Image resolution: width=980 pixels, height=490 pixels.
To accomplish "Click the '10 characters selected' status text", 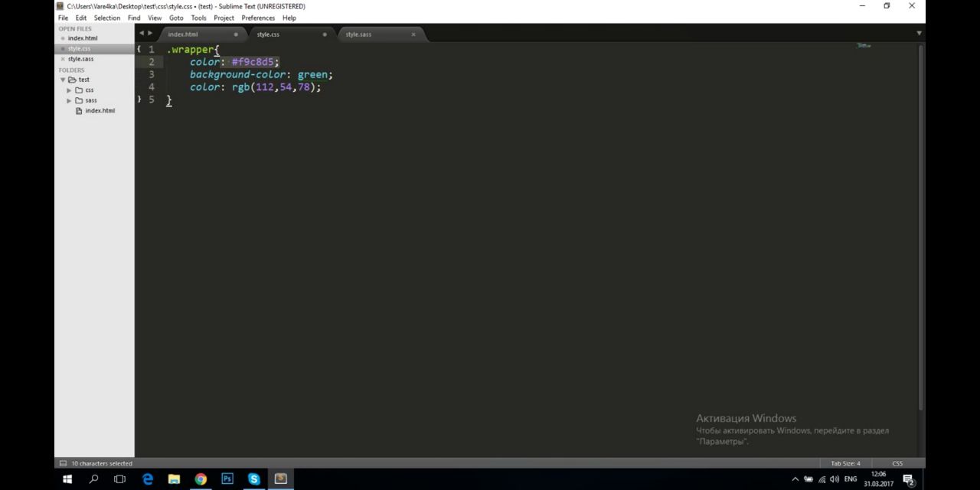I will tap(102, 463).
